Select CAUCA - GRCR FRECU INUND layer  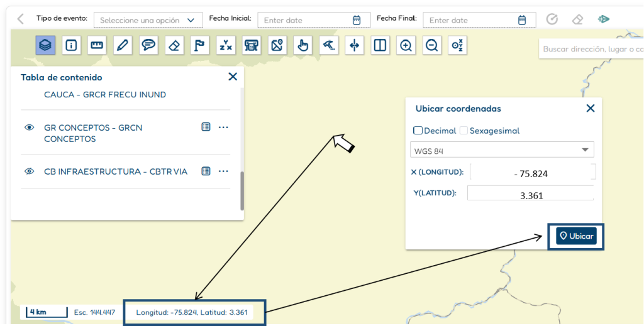tap(105, 95)
